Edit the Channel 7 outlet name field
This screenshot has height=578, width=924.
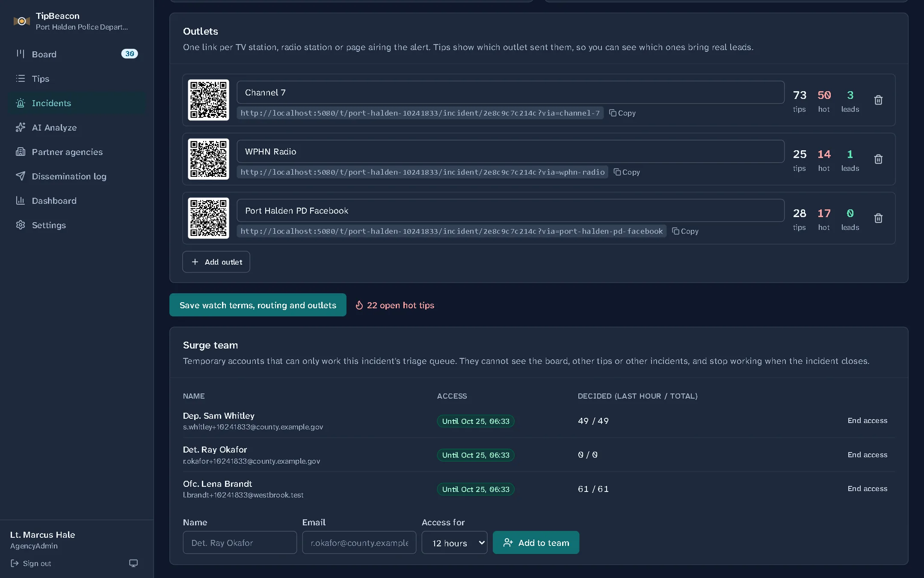(511, 92)
